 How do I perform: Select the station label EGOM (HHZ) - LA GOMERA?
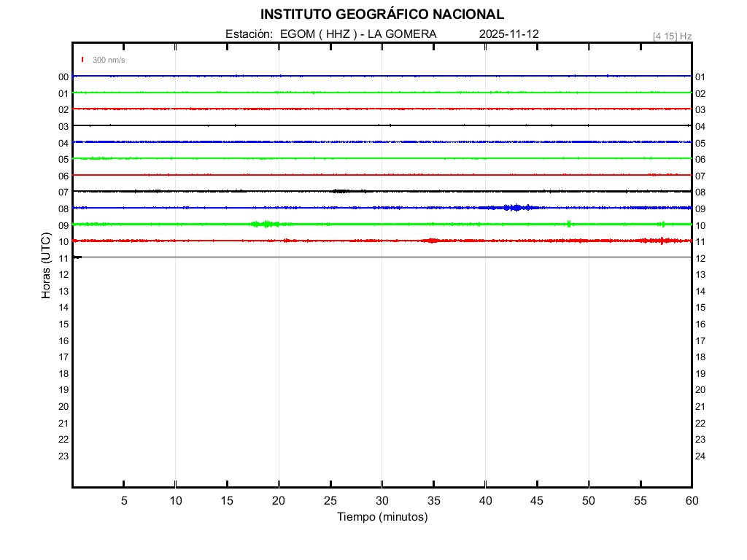point(330,34)
